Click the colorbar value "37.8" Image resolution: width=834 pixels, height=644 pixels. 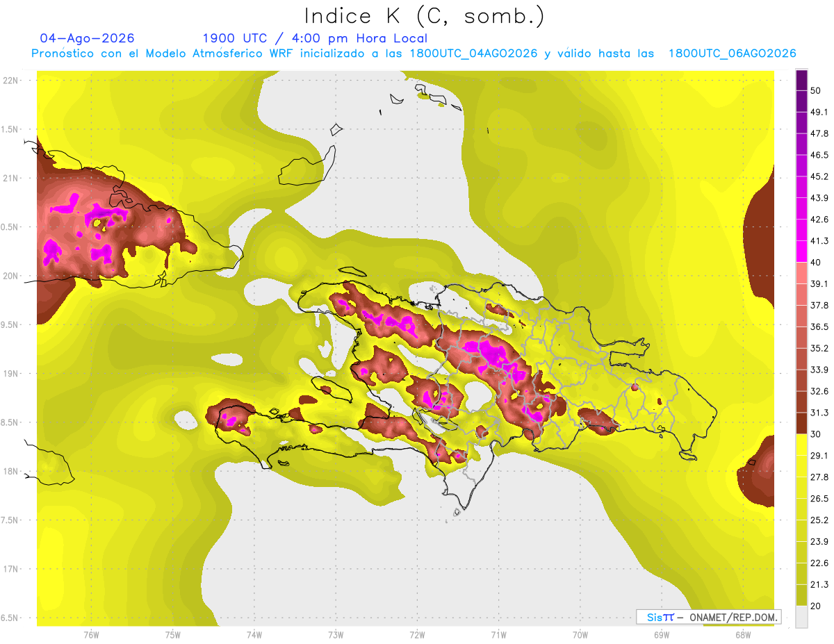(x=819, y=305)
